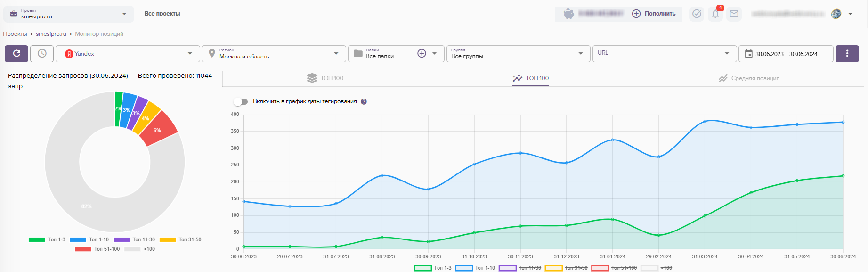The height and width of the screenshot is (272, 868).
Task: Toggle Топ 11-30 series in chart legend
Action: point(520,268)
